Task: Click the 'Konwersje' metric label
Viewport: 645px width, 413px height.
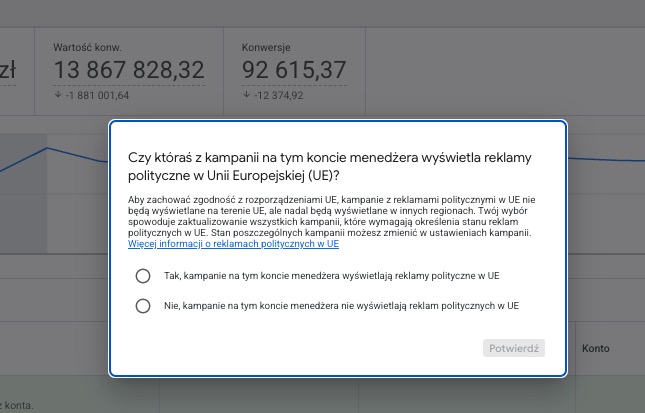Action: pyautogui.click(x=266, y=47)
